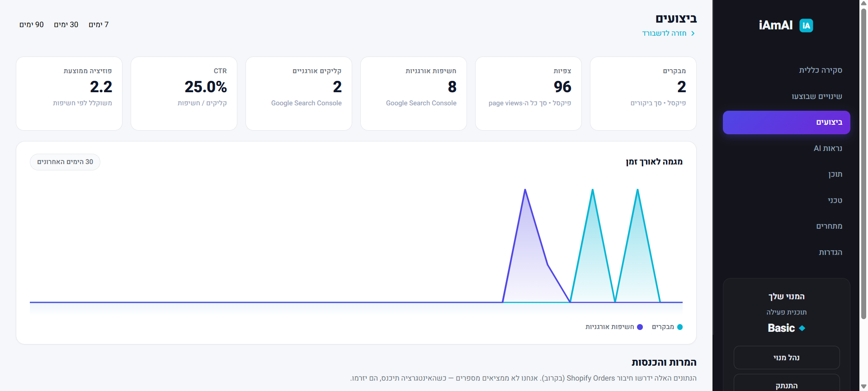Image resolution: width=868 pixels, height=391 pixels.
Task: Click the חשיפות אורגניות legend label
Action: [x=610, y=327]
